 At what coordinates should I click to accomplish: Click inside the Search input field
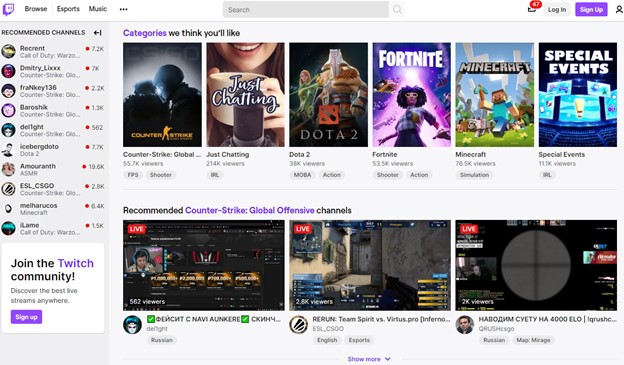point(306,10)
